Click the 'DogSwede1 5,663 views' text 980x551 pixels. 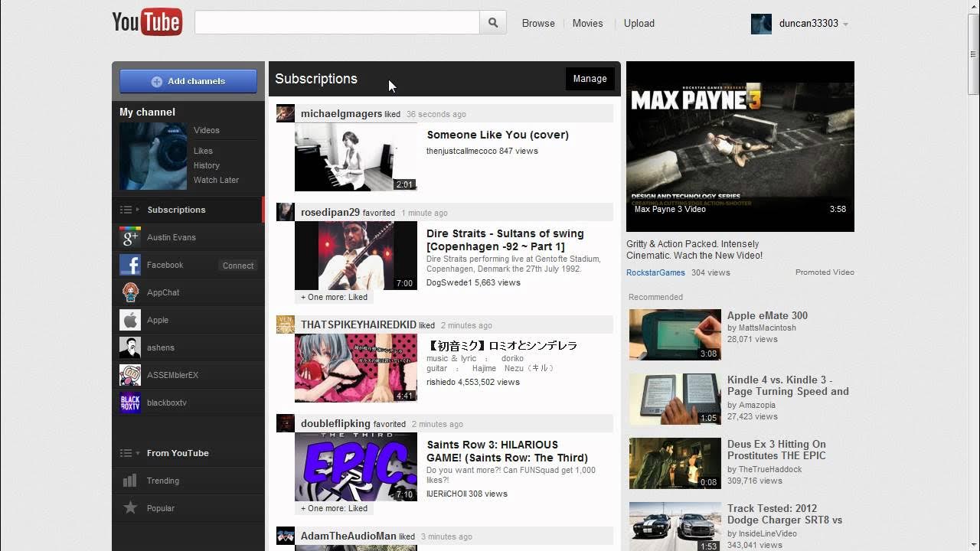click(x=473, y=282)
